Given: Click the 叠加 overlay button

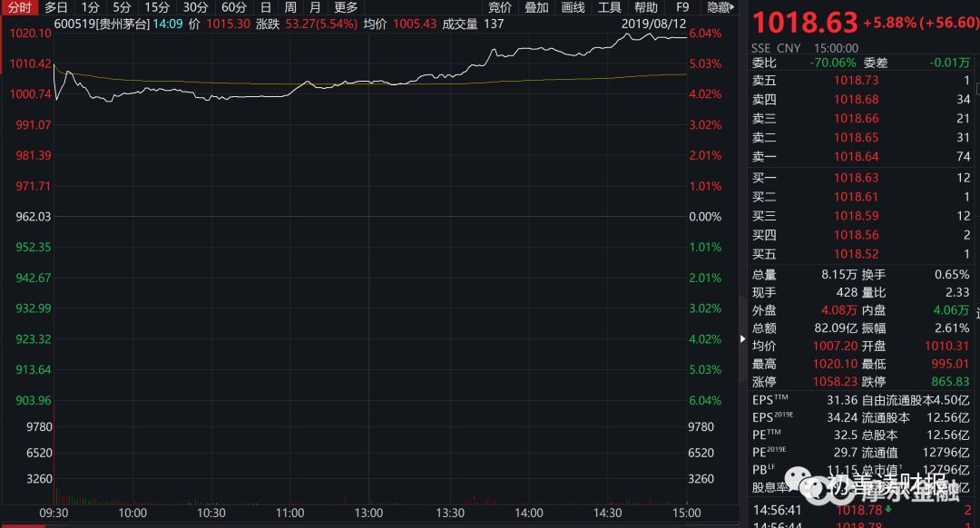Looking at the screenshot, I should click(x=536, y=7).
